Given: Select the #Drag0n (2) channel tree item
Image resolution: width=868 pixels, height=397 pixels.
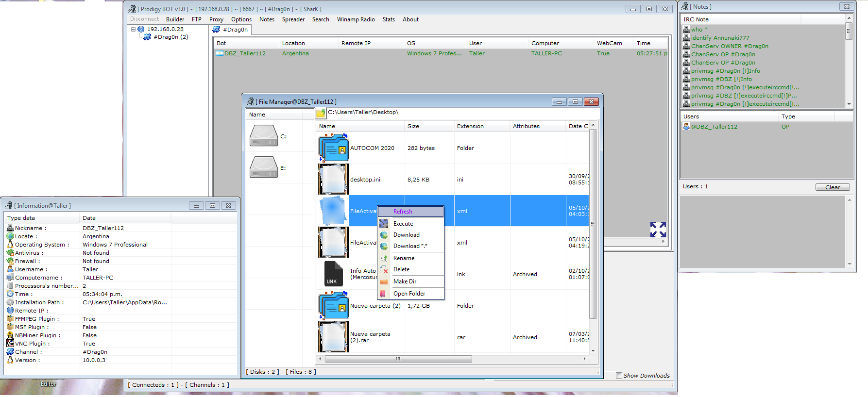Looking at the screenshot, I should pos(170,37).
